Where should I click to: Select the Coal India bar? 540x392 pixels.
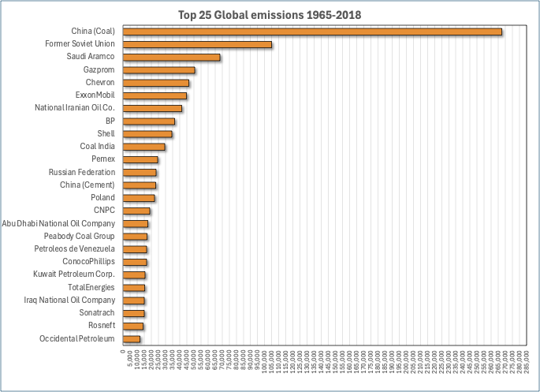tap(143, 147)
